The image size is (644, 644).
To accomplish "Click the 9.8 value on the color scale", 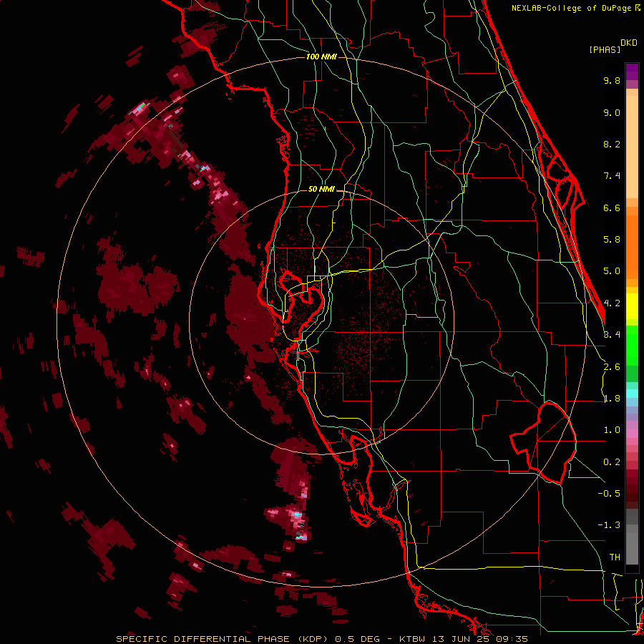I will click(612, 80).
